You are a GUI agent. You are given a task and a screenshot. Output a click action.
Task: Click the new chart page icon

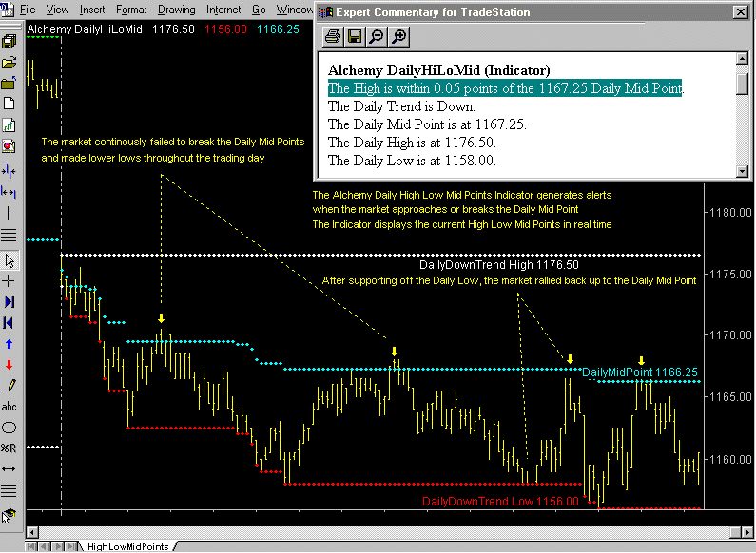(9, 124)
